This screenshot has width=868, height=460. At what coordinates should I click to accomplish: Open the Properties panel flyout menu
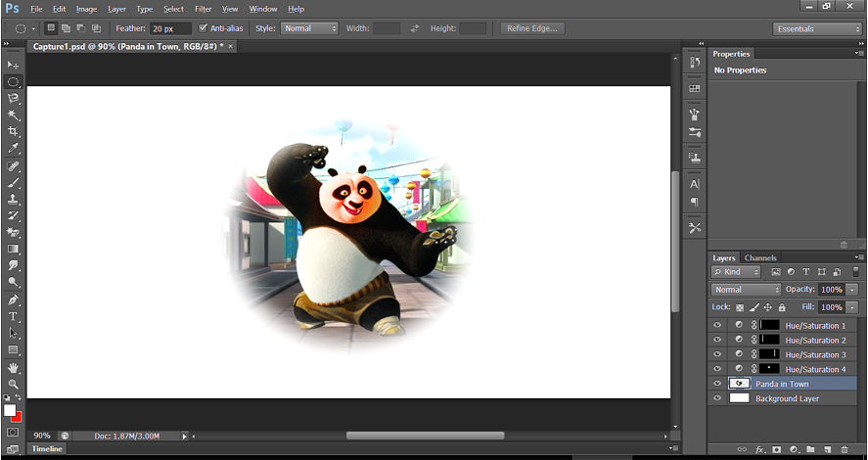(x=858, y=54)
